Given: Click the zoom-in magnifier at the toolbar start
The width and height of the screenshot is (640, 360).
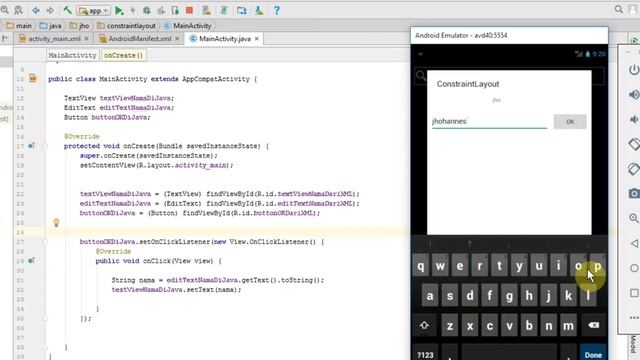Looking at the screenshot, I should 4,10.
